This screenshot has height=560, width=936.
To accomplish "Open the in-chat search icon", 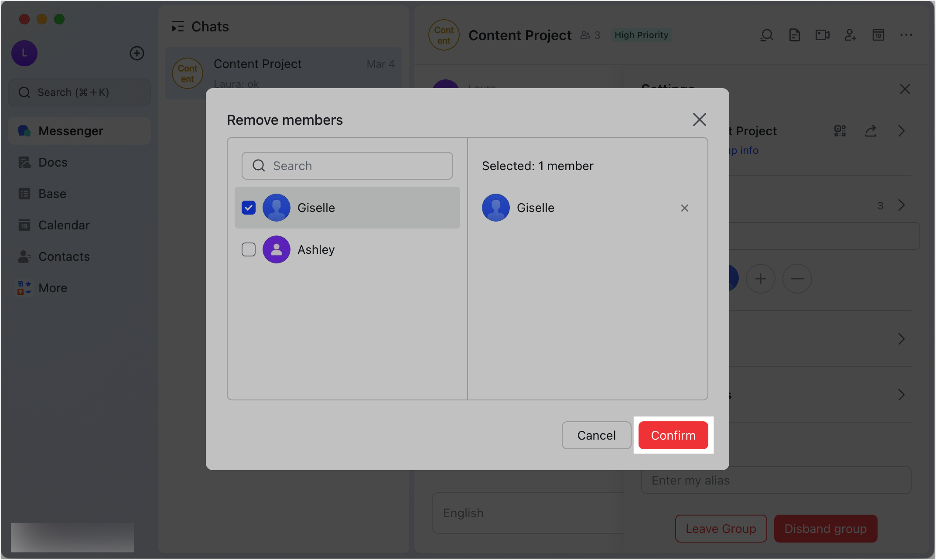I will (767, 35).
